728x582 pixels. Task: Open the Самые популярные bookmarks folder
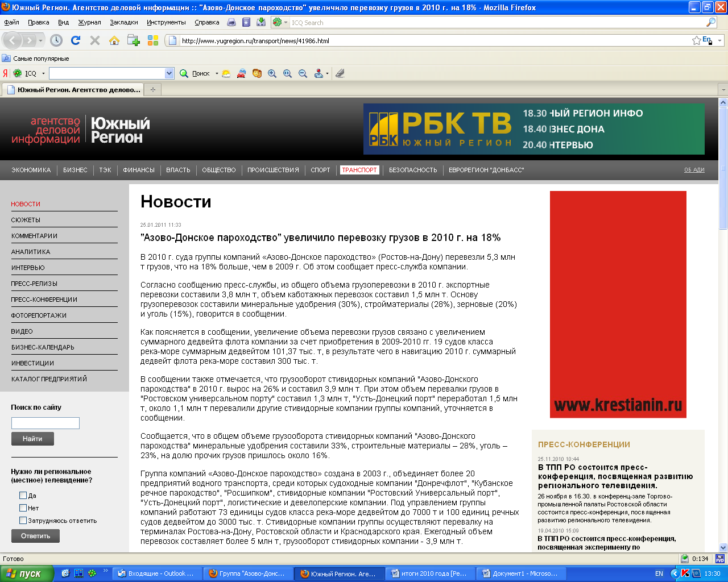pyautogui.click(x=35, y=59)
